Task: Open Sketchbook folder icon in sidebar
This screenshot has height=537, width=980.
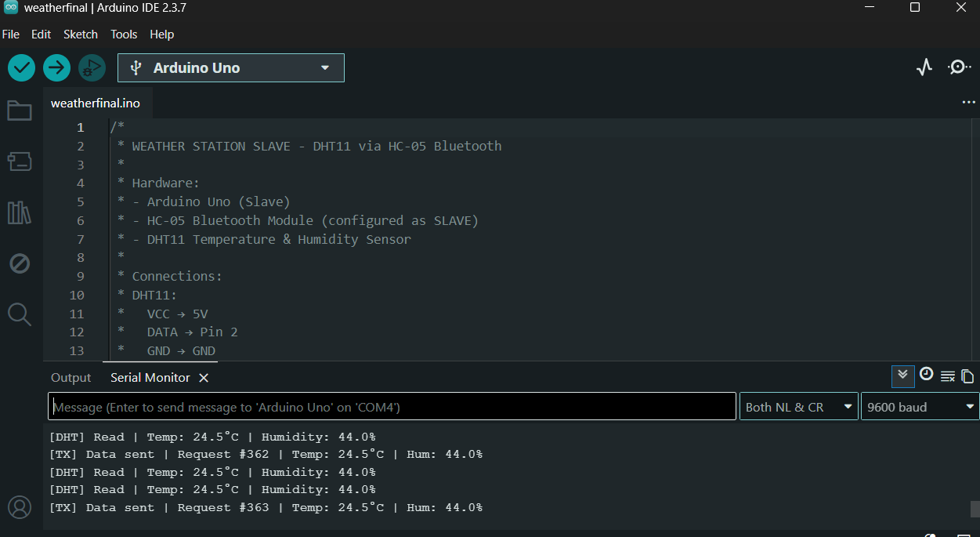Action: coord(20,111)
